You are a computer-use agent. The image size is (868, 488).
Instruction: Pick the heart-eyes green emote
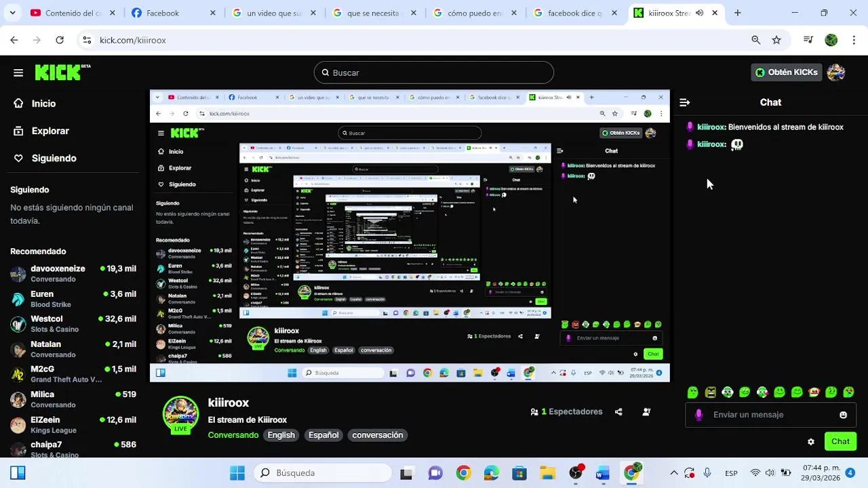(x=848, y=392)
